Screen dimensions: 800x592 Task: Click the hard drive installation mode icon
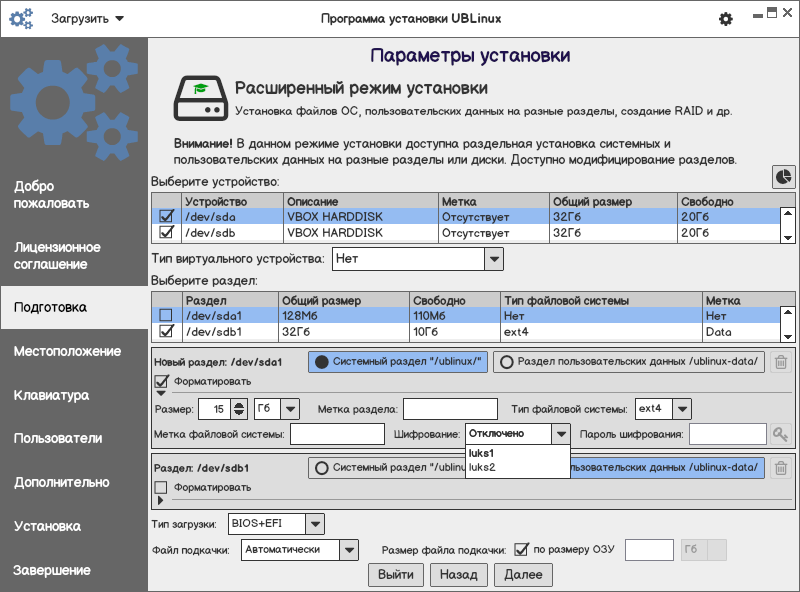click(198, 97)
